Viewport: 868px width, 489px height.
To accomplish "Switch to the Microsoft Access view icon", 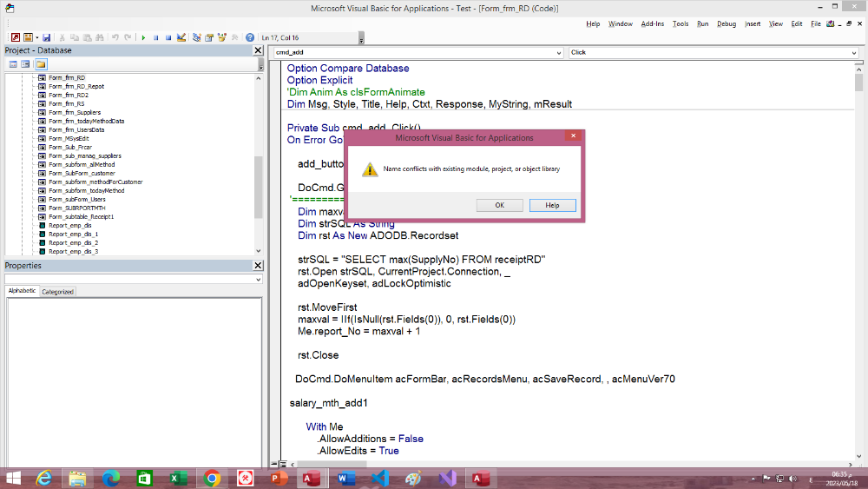I will (x=16, y=37).
